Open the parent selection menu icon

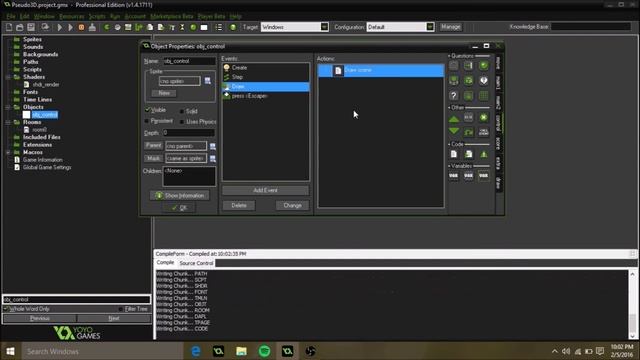tap(213, 146)
